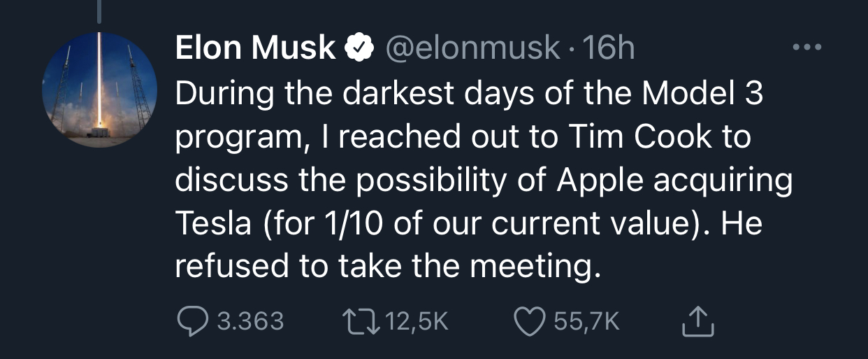Image resolution: width=868 pixels, height=359 pixels.
Task: Click the word "Apple" in the tweet
Action: (x=600, y=181)
